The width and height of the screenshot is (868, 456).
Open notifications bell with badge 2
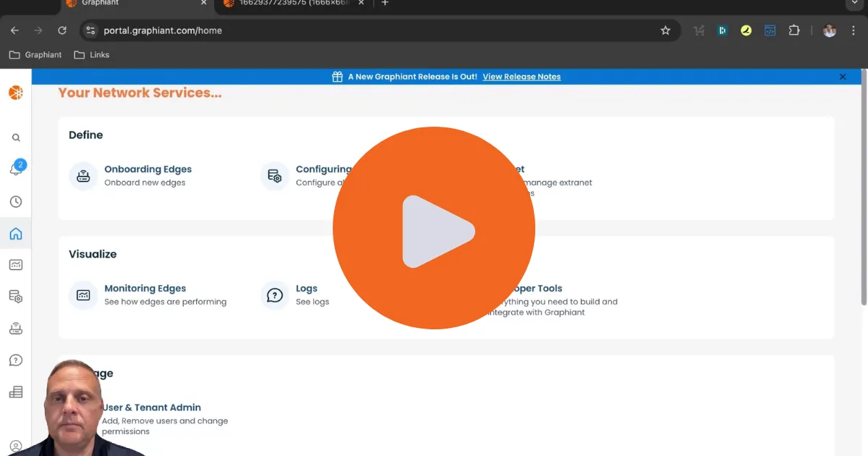[16, 169]
